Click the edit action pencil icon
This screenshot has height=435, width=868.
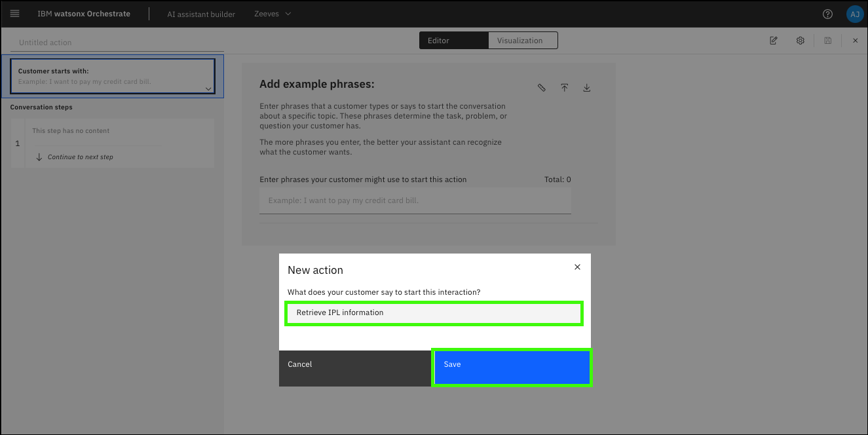tap(774, 41)
